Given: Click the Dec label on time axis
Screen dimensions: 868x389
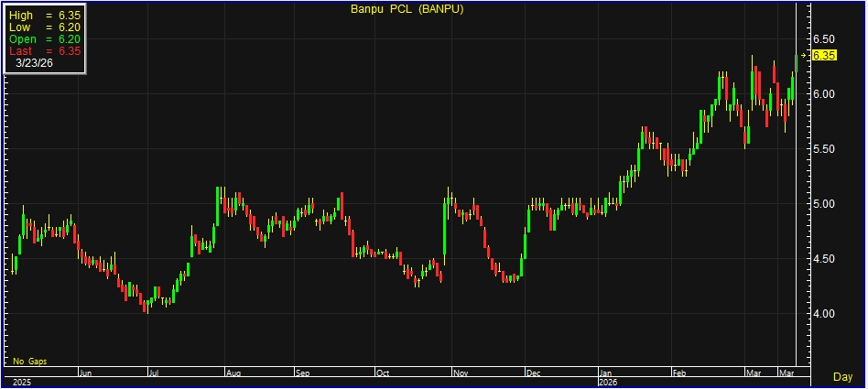Looking at the screenshot, I should click(533, 373).
